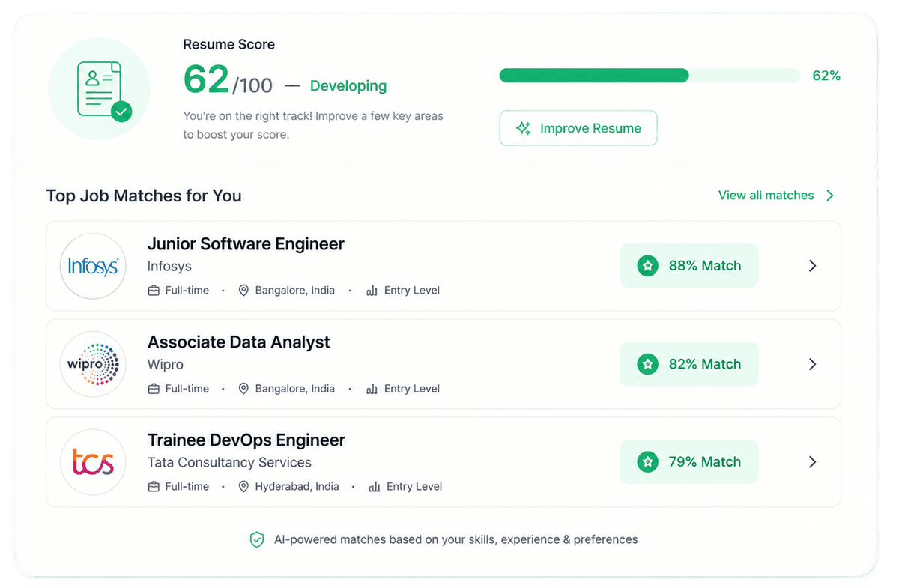899x588 pixels.
Task: Click 'Full-time' in the Infosys row
Action: click(x=187, y=291)
